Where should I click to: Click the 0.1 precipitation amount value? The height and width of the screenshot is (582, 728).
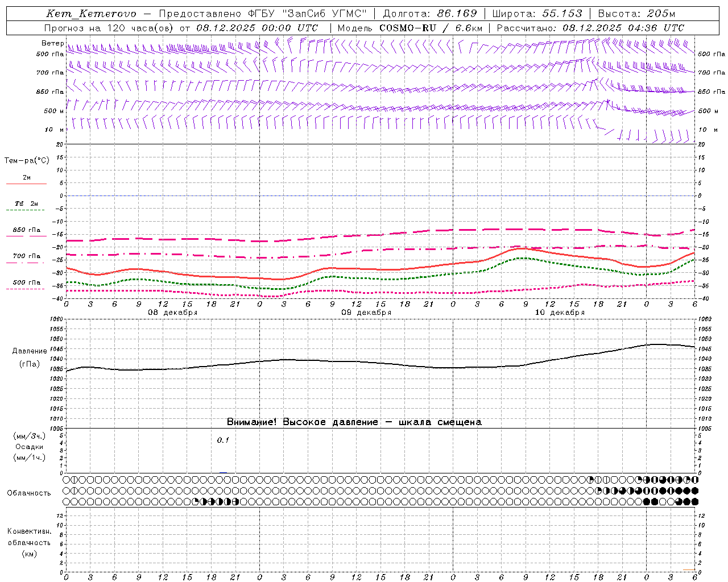tap(223, 440)
